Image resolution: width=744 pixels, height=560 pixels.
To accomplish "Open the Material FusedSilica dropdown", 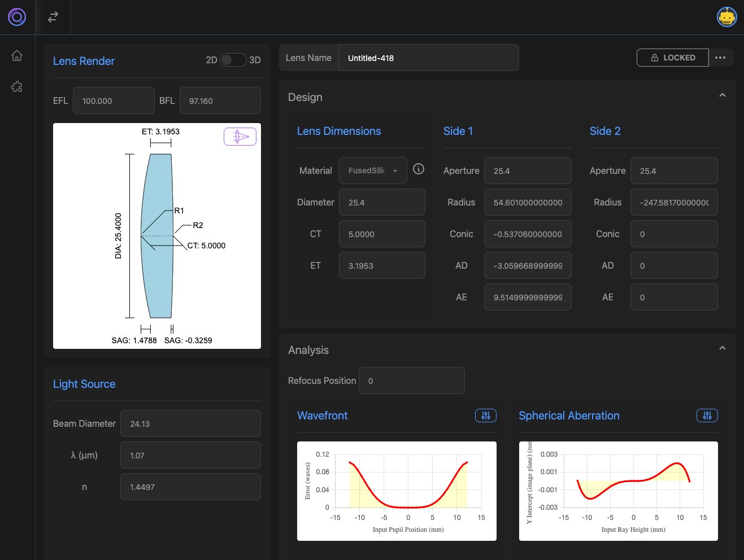I will click(x=373, y=170).
